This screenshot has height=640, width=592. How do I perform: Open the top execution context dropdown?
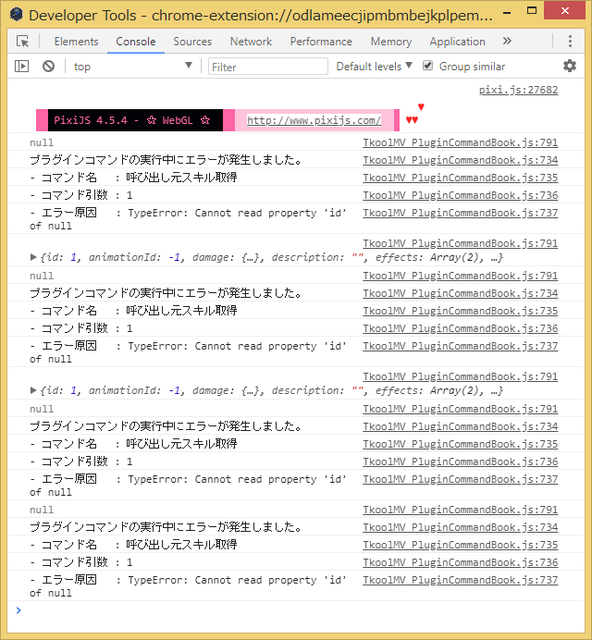tap(133, 66)
